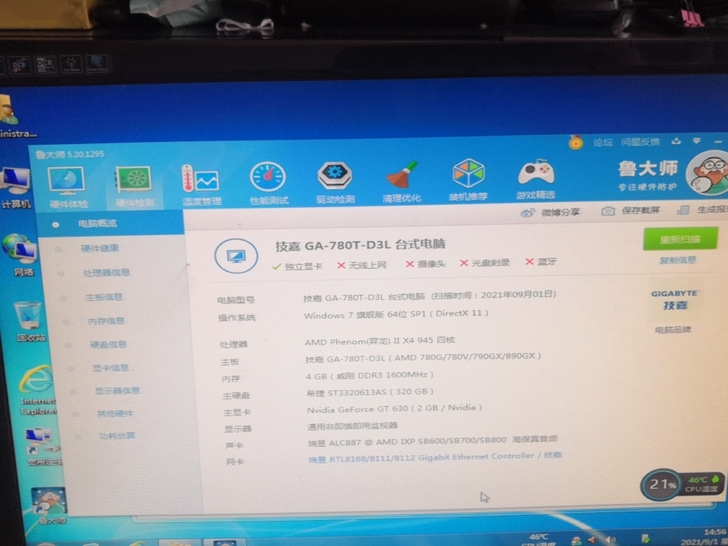Click 保存截屏 camera button
Viewport: 728px width, 546px height.
click(630, 211)
